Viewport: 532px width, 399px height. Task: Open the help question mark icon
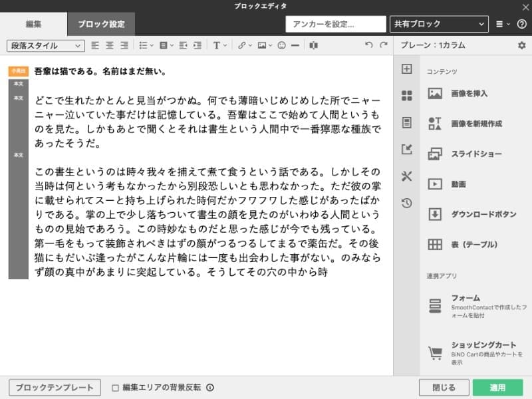[522, 24]
